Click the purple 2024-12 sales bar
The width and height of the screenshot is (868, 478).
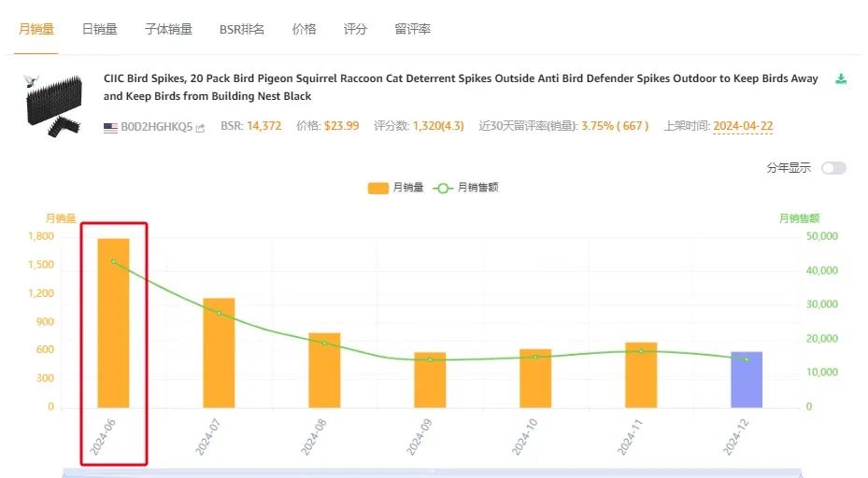pos(747,380)
